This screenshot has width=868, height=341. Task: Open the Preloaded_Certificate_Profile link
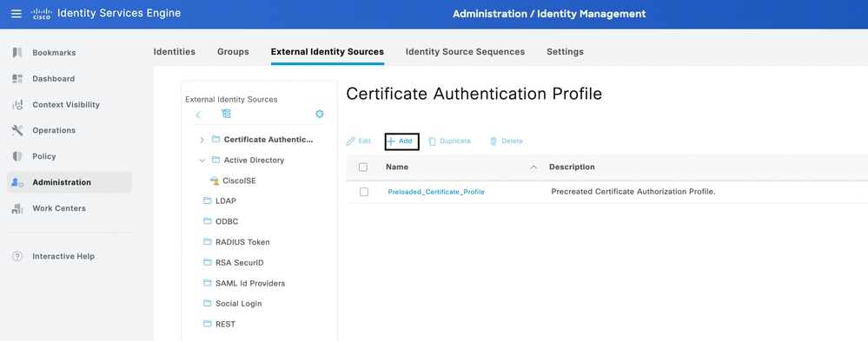pyautogui.click(x=436, y=192)
